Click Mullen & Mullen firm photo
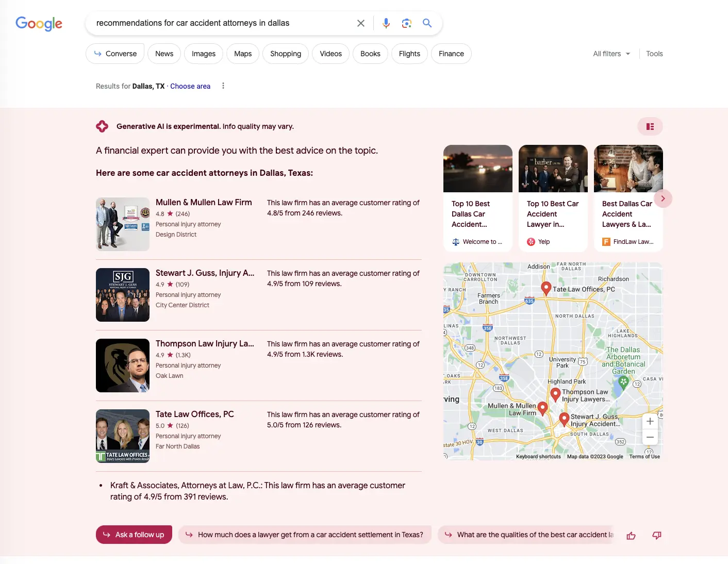The width and height of the screenshot is (728, 564). (x=123, y=224)
